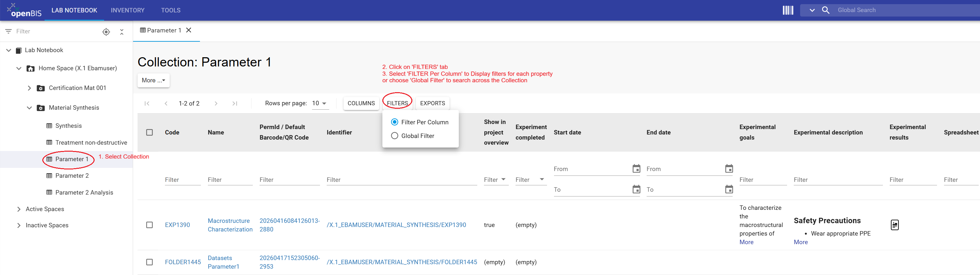Open the More actions dropdown
This screenshot has height=275, width=980.
(x=153, y=80)
